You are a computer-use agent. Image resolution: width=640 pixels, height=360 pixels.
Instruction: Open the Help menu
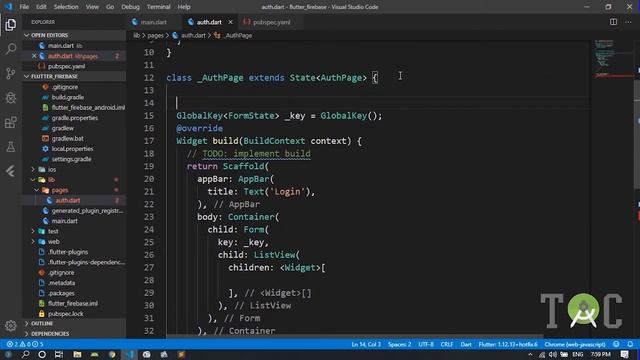[184, 7]
